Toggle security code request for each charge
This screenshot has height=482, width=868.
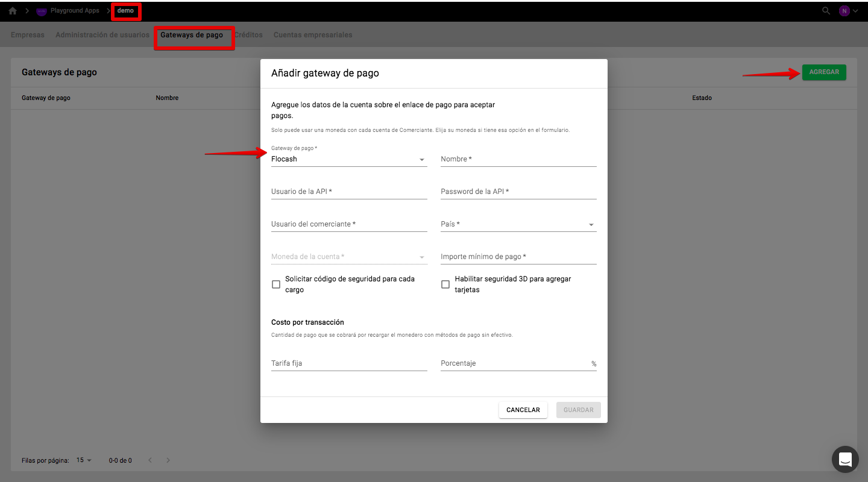click(276, 284)
